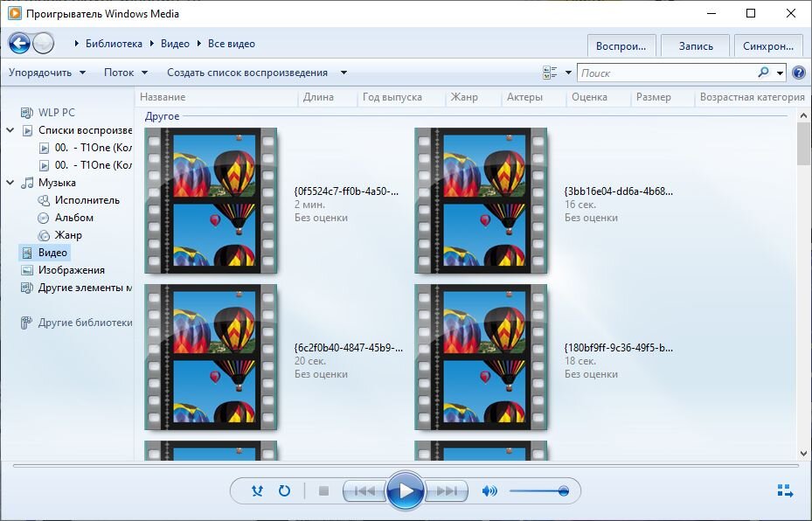Open the arrow before Видео breadcrumb
This screenshot has width=812, height=521.
click(152, 44)
